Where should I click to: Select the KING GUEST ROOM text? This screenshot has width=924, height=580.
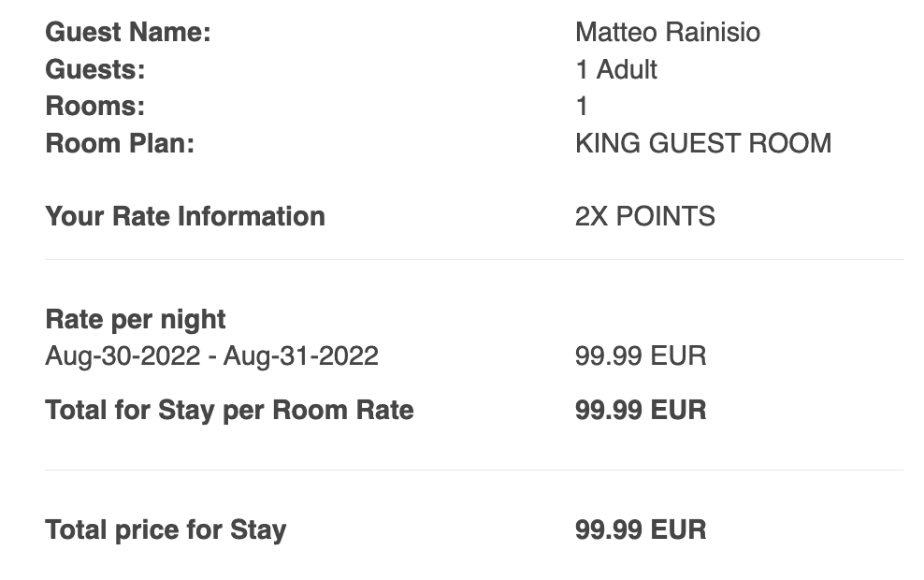pos(703,143)
